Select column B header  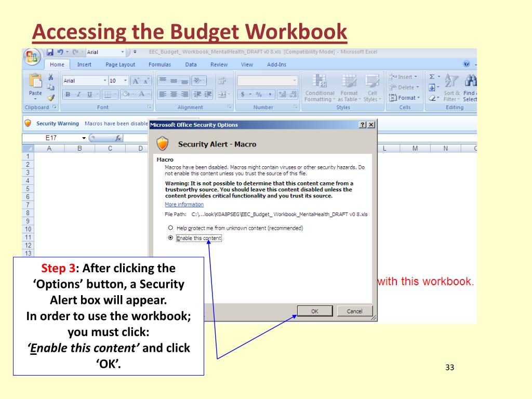[x=79, y=148]
